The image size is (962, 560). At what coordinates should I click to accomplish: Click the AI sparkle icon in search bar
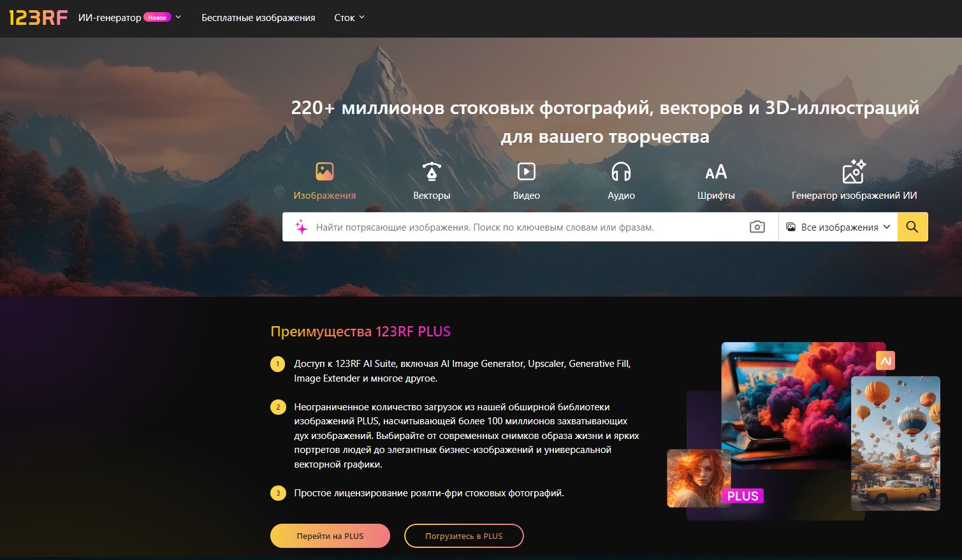301,227
